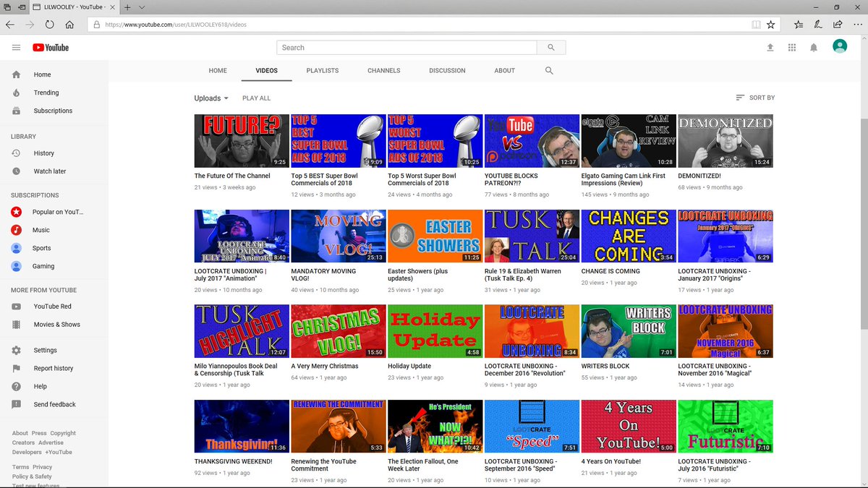Screen dimensions: 868x488
Task: Open the Gaming channel icon
Action: (17, 266)
